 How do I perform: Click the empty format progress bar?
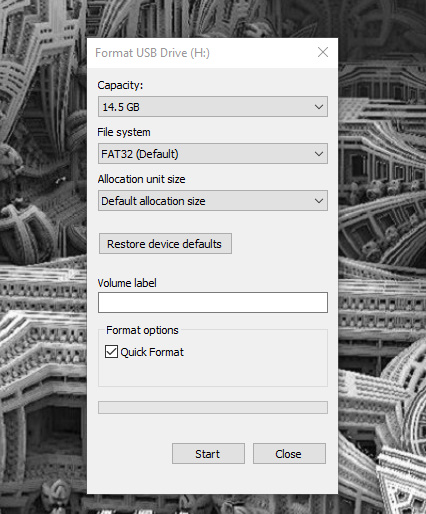point(213,408)
